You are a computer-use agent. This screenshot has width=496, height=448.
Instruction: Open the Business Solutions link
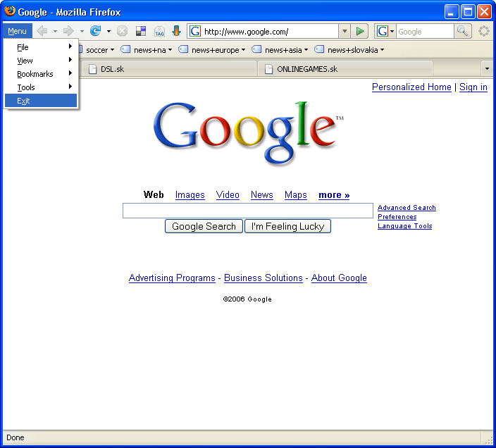(263, 278)
